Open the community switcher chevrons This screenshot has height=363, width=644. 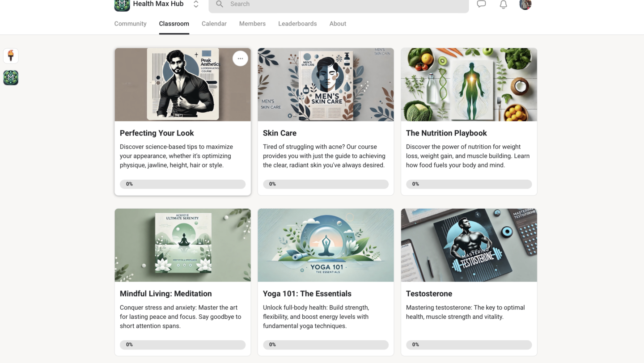click(196, 4)
